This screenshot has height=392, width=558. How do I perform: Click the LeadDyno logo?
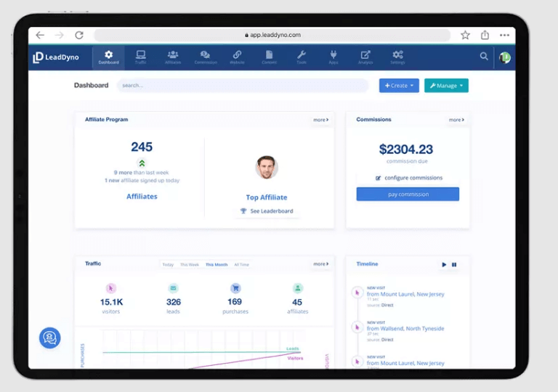click(56, 57)
